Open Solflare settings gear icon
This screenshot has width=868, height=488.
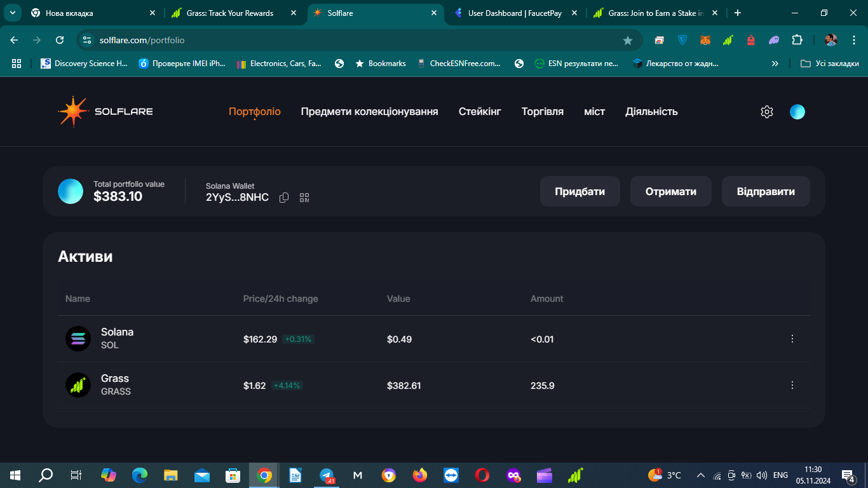pyautogui.click(x=767, y=112)
